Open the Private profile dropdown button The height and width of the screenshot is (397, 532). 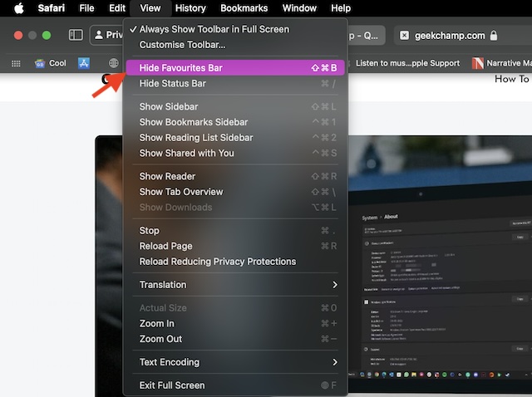point(107,36)
